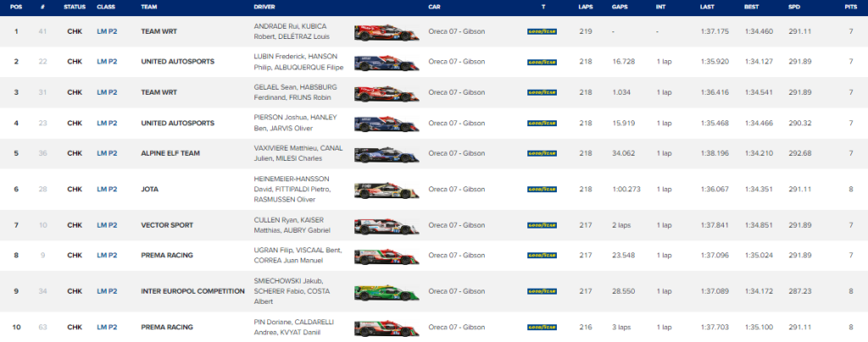Click the #63 Prema Racing car image
868x342 pixels.
387,328
